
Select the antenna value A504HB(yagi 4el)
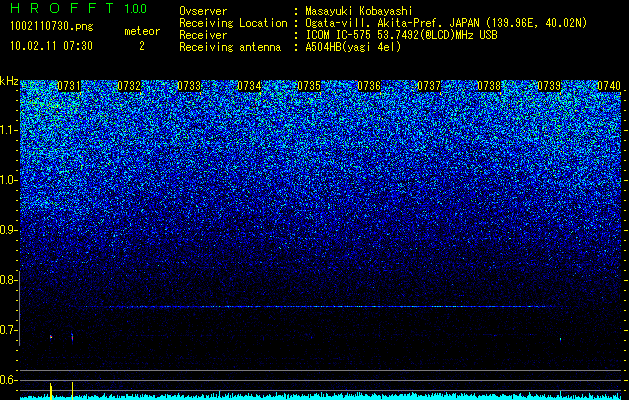pyautogui.click(x=353, y=47)
